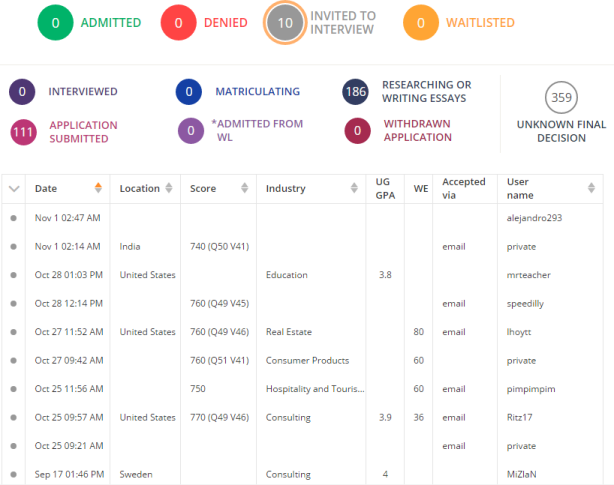The image size is (614, 485).
Task: Click the Application Submitted 111 circle
Action: (25, 132)
